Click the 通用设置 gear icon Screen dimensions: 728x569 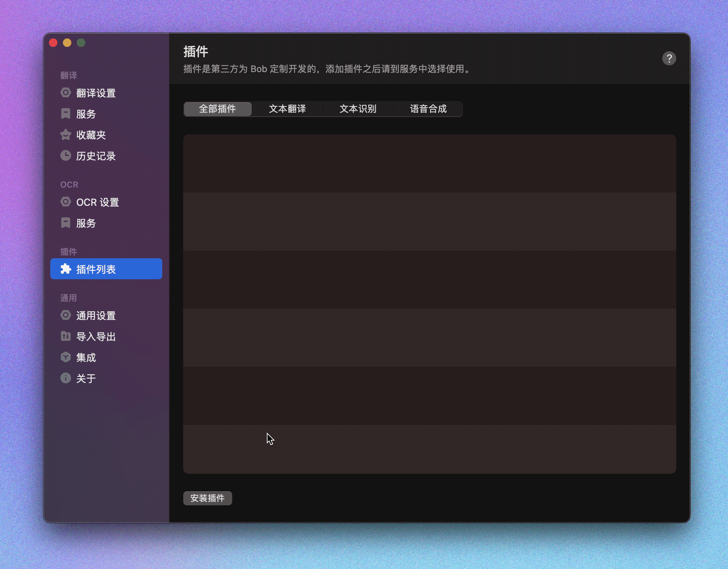click(66, 315)
